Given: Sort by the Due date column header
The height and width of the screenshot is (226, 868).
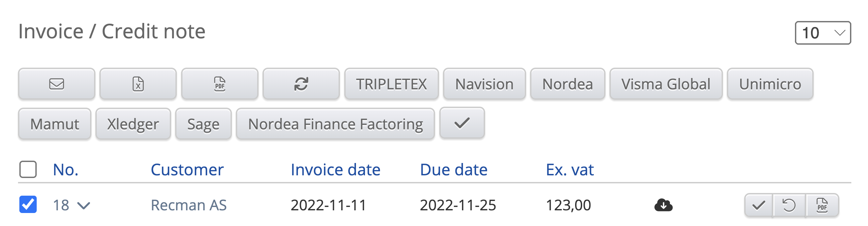Looking at the screenshot, I should click(454, 169).
